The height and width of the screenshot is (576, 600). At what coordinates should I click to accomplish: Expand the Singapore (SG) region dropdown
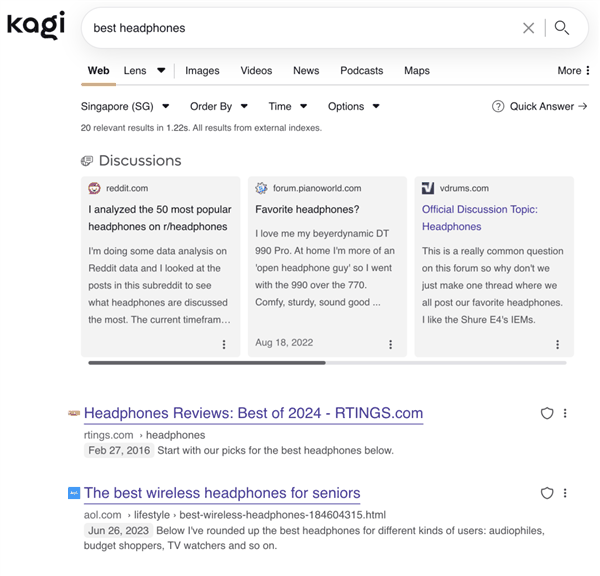coord(125,106)
